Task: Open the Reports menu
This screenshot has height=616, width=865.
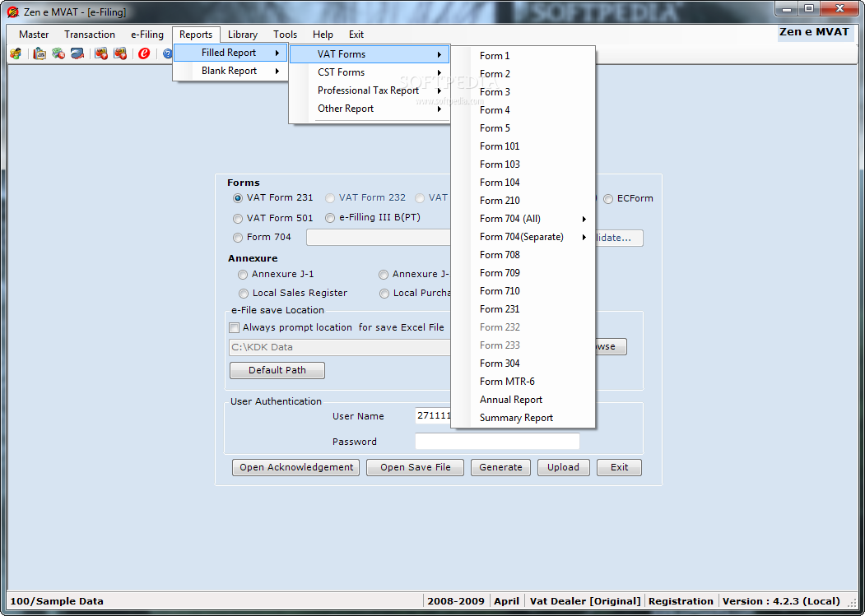Action: (x=196, y=35)
